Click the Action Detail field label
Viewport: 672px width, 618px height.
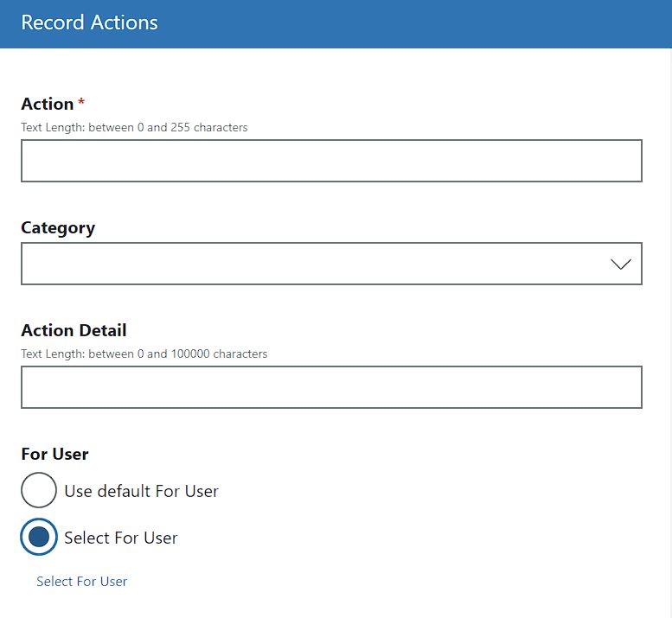pyautogui.click(x=74, y=330)
